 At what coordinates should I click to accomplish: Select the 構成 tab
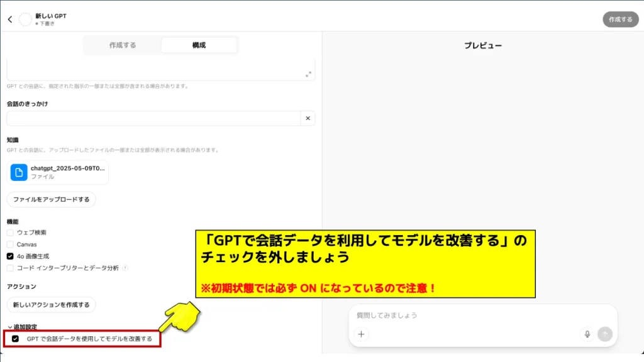199,45
